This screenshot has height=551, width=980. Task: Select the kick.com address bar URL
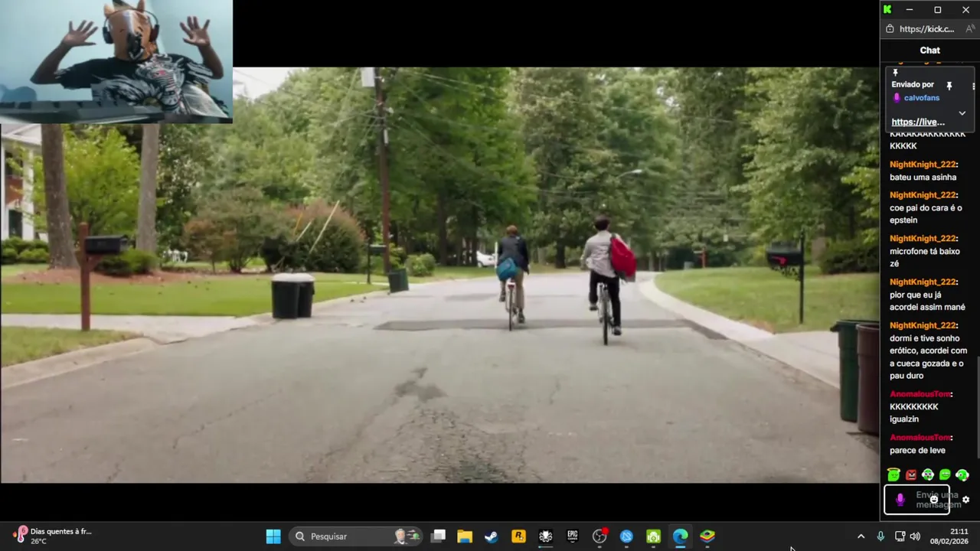(926, 29)
